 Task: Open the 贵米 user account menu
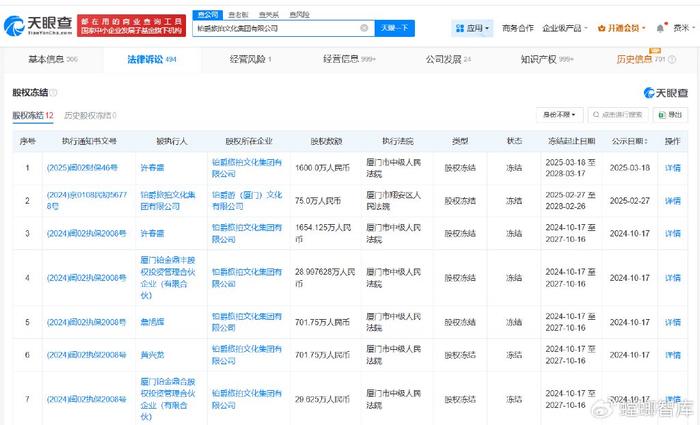(684, 28)
